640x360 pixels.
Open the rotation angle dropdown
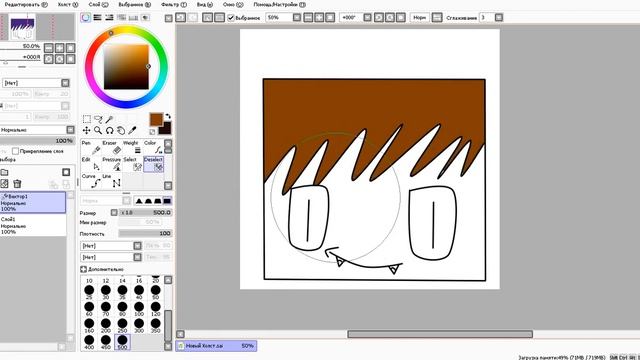click(x=367, y=18)
